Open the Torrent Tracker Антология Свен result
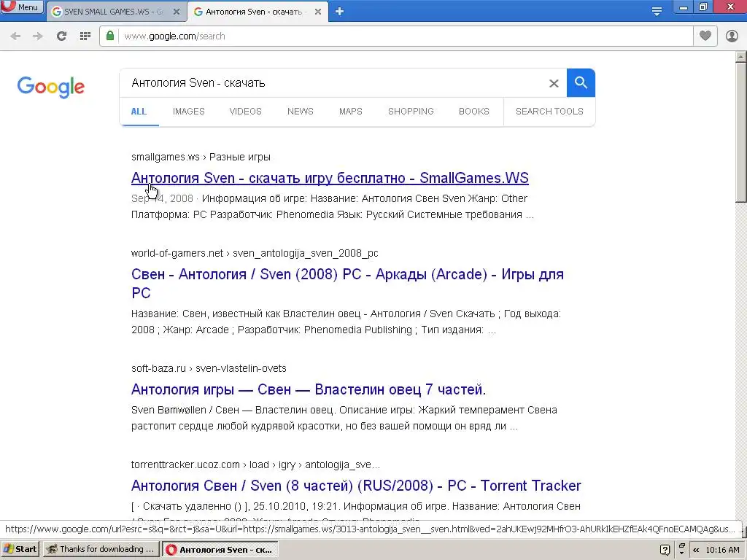Viewport: 747px width, 560px height. pos(356,486)
